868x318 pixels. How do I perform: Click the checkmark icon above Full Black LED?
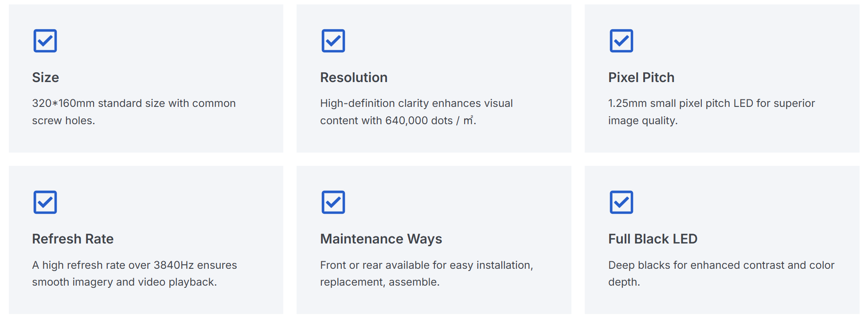pos(621,202)
